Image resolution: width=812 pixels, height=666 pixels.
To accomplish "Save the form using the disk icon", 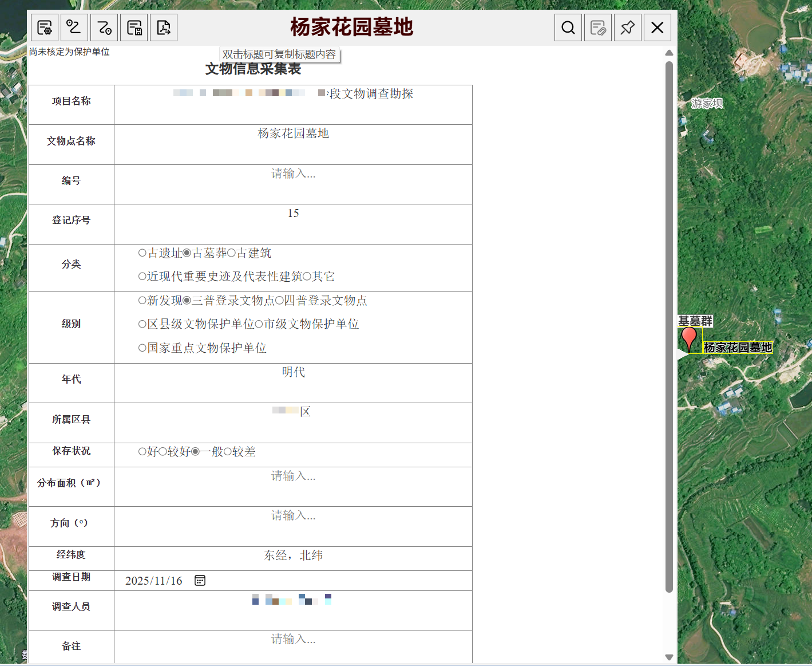I will click(134, 27).
